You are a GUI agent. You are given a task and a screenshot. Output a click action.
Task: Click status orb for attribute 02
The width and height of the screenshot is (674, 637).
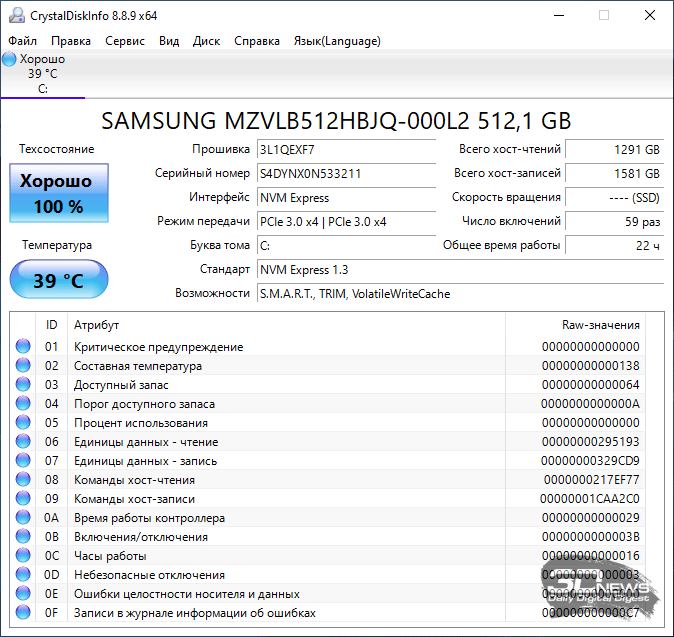point(23,365)
